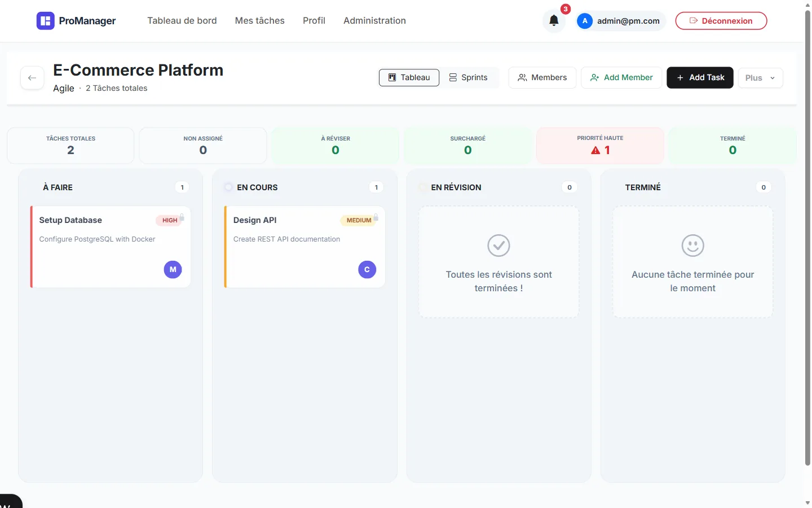Click the EN RÉVISION column header
This screenshot has width=812, height=508.
[456, 187]
